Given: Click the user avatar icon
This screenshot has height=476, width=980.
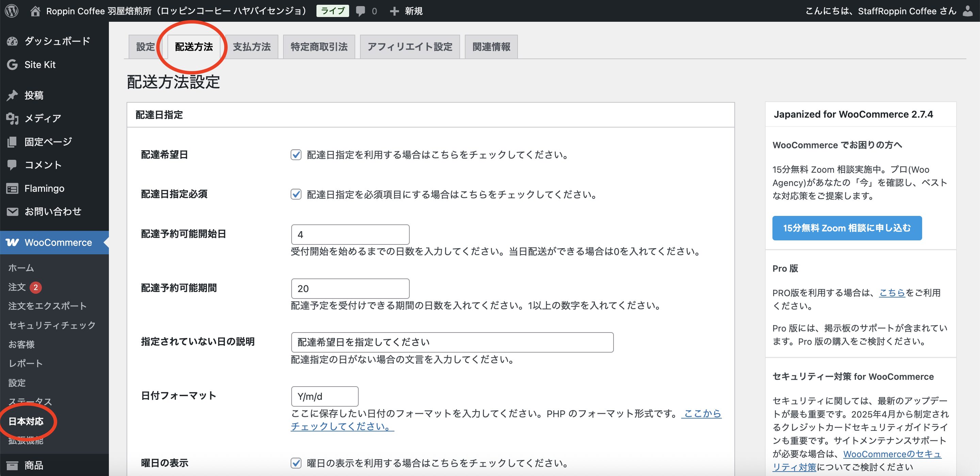Looking at the screenshot, I should click(968, 11).
